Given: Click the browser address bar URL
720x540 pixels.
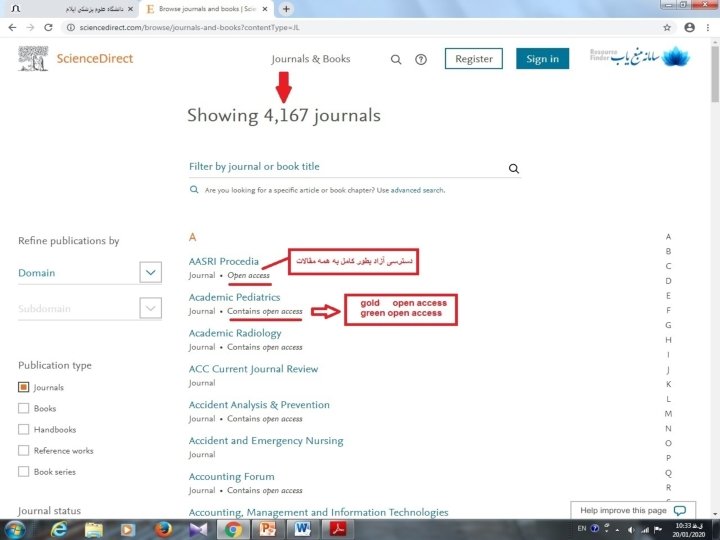Looking at the screenshot, I should pyautogui.click(x=189, y=28).
